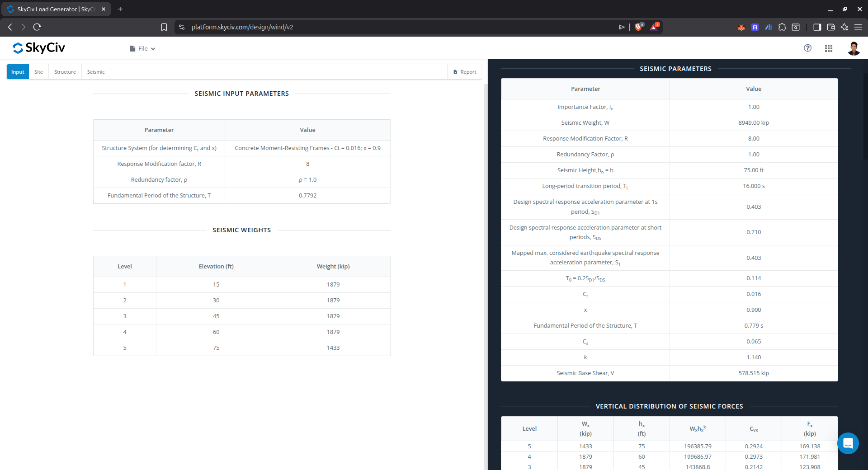Click the browser address bar URL
868x470 pixels.
pos(242,27)
